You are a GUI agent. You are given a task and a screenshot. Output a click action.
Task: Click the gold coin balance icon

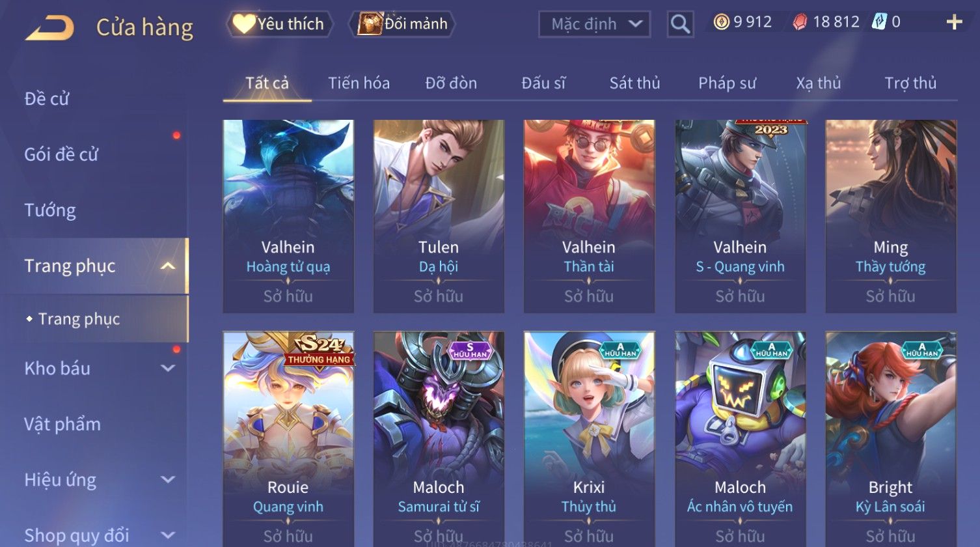click(721, 22)
